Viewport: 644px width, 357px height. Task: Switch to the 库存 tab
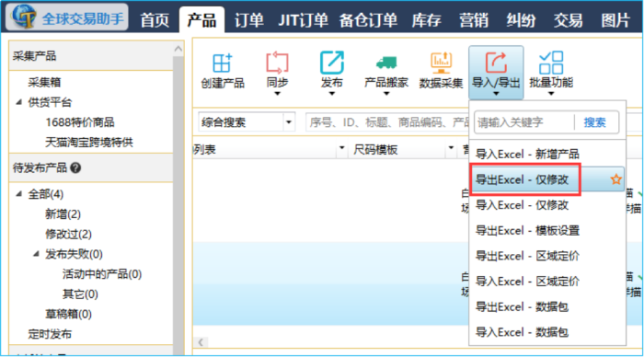426,19
